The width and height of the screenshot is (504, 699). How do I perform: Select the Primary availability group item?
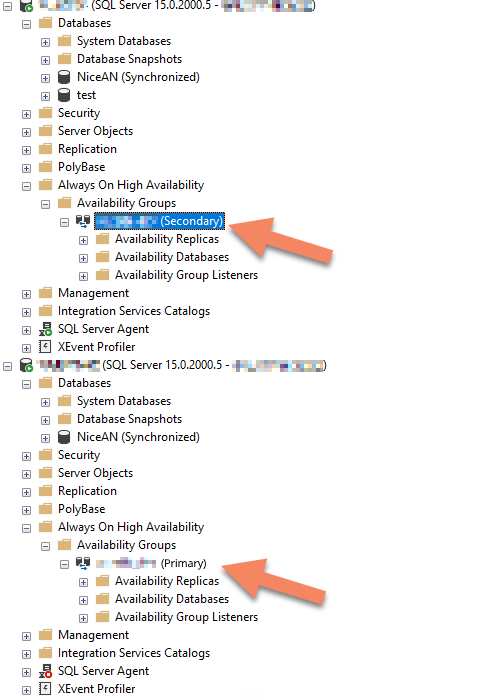point(151,563)
